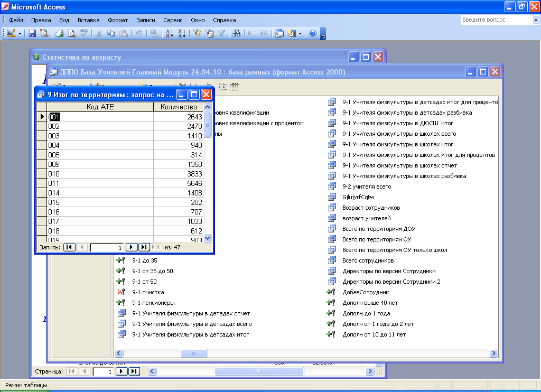This screenshot has height=392, width=541.
Task: Click the record number field
Action: (x=106, y=247)
